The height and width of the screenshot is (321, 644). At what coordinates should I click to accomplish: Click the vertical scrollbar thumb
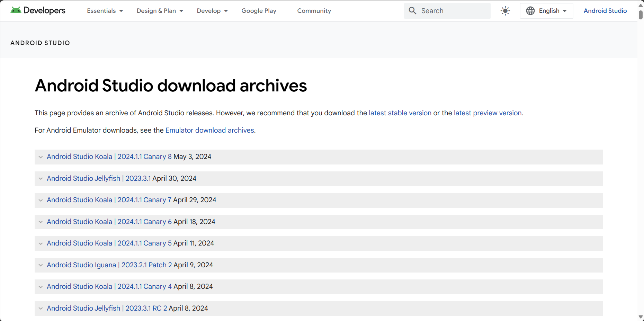641,15
